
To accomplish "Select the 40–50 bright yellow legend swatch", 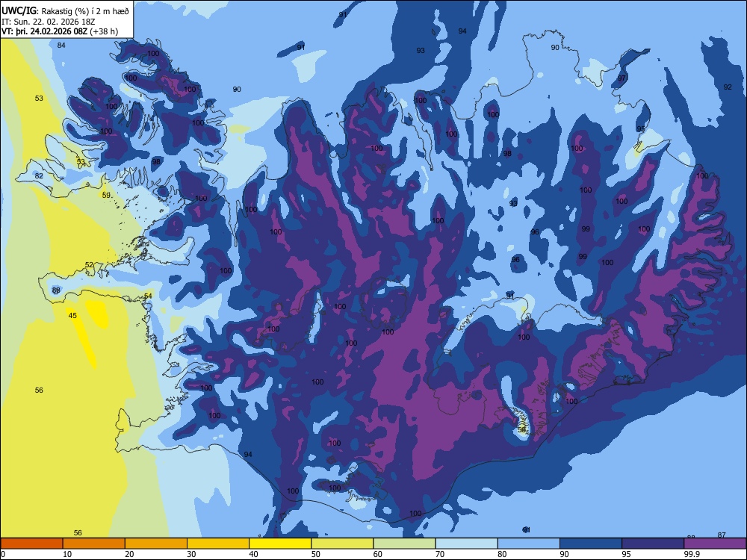I will click(x=280, y=544).
